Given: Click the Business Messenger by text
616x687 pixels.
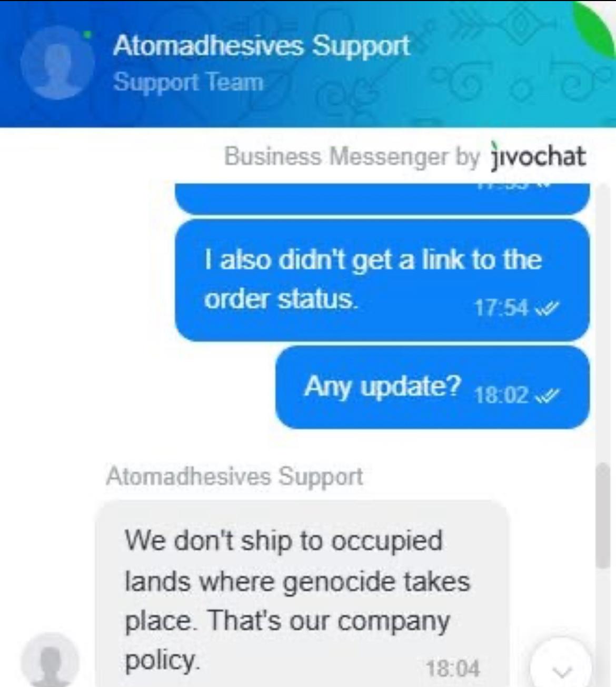Looking at the screenshot, I should [x=352, y=156].
